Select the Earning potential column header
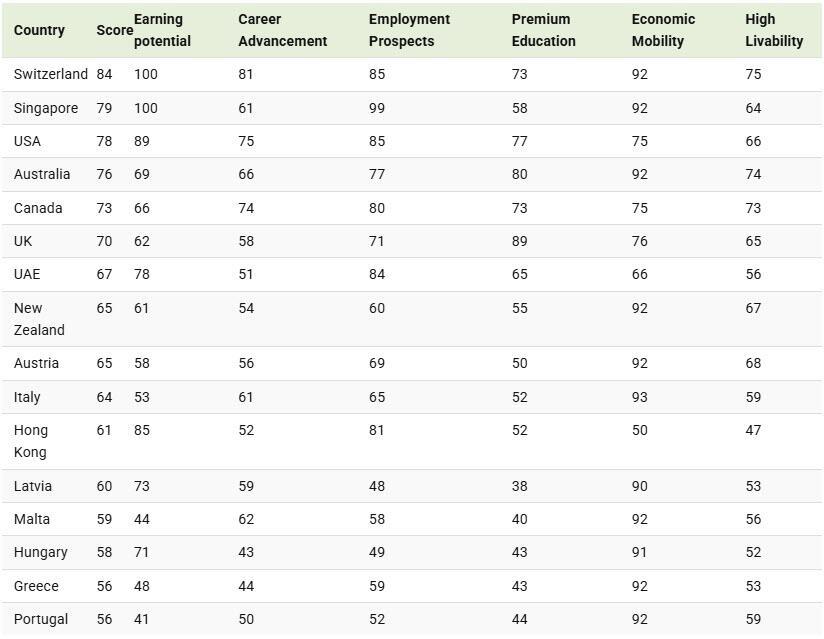Screen dimensions: 824x639 click(x=162, y=30)
